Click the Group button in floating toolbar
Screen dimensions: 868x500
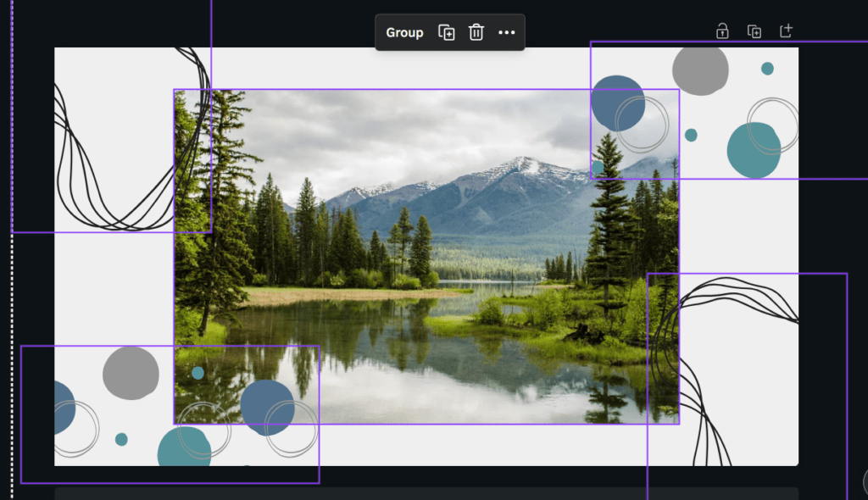pos(404,33)
